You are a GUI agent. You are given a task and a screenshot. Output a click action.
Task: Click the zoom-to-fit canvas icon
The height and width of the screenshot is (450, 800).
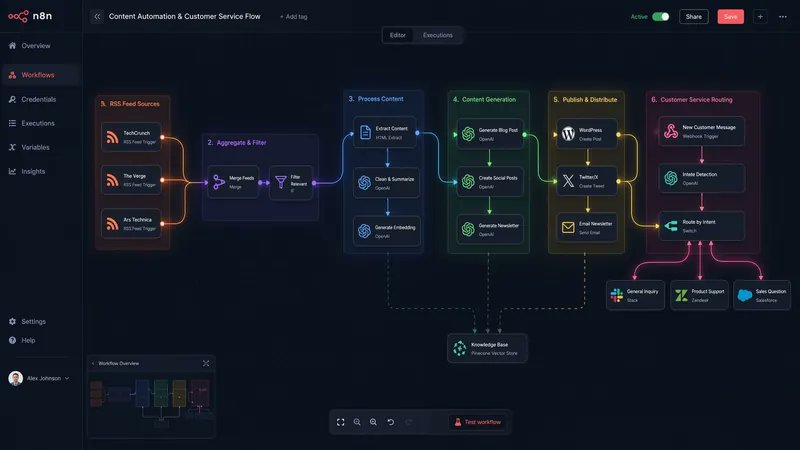point(341,422)
